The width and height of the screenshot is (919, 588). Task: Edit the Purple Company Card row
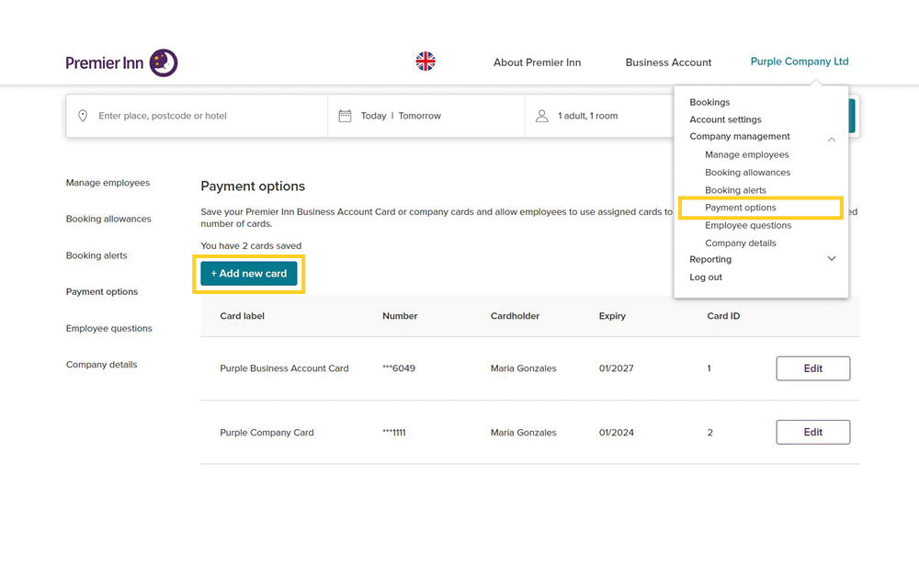(x=813, y=432)
